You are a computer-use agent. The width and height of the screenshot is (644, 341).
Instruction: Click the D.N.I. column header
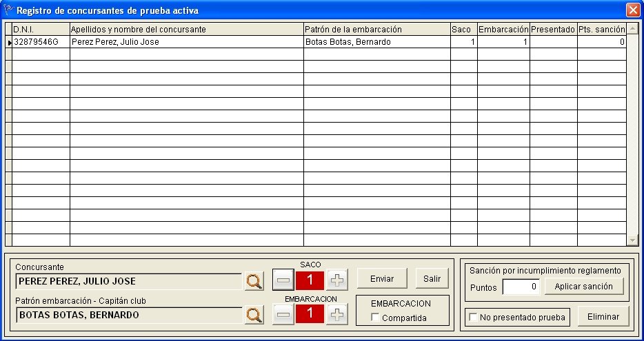(x=41, y=30)
